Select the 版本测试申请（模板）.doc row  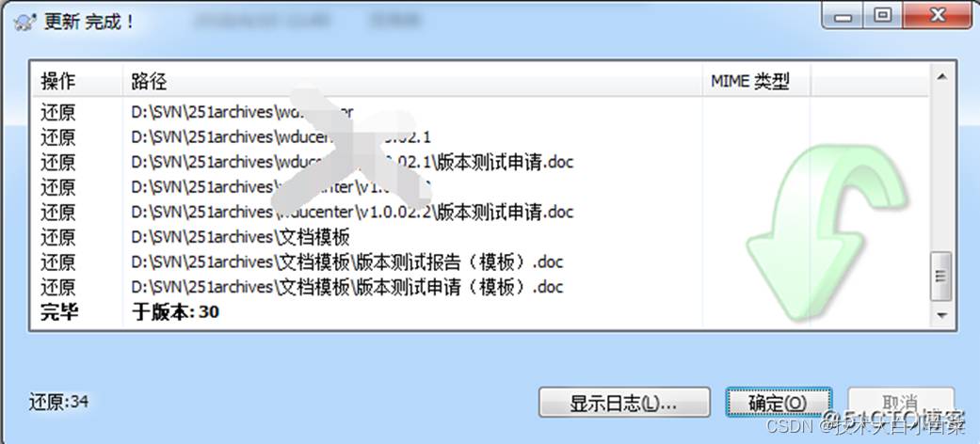pos(480,287)
